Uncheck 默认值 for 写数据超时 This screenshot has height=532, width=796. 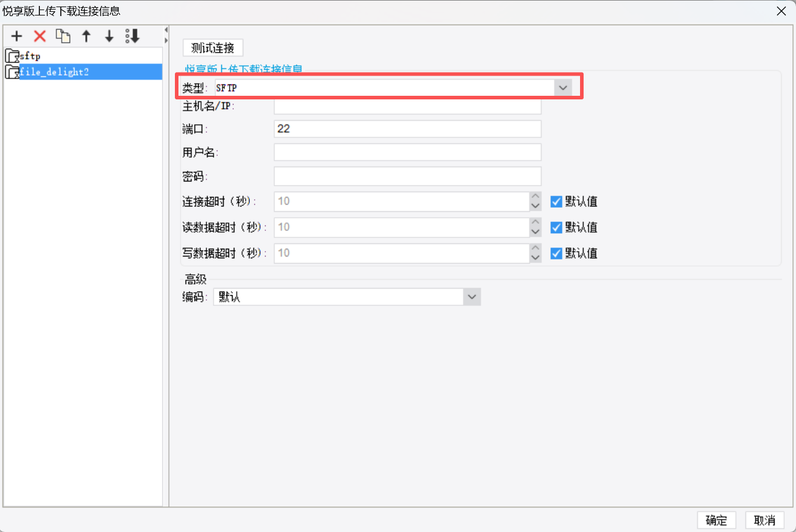(x=556, y=253)
